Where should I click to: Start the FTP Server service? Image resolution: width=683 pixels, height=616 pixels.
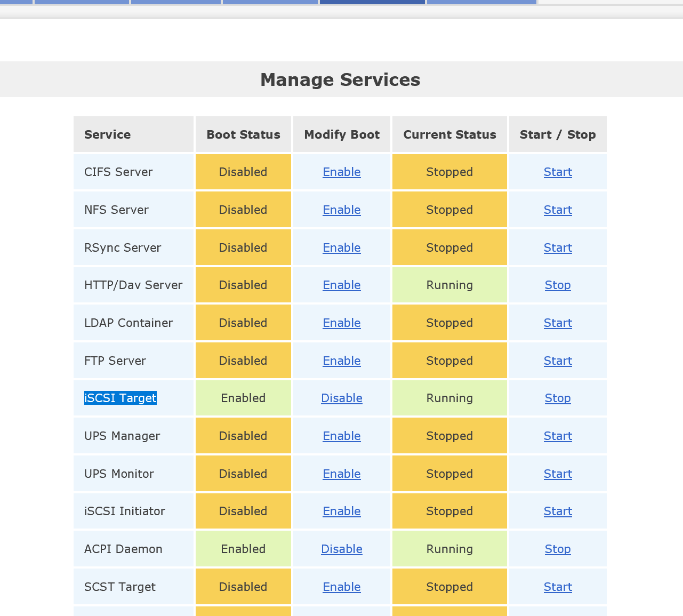[x=558, y=361]
